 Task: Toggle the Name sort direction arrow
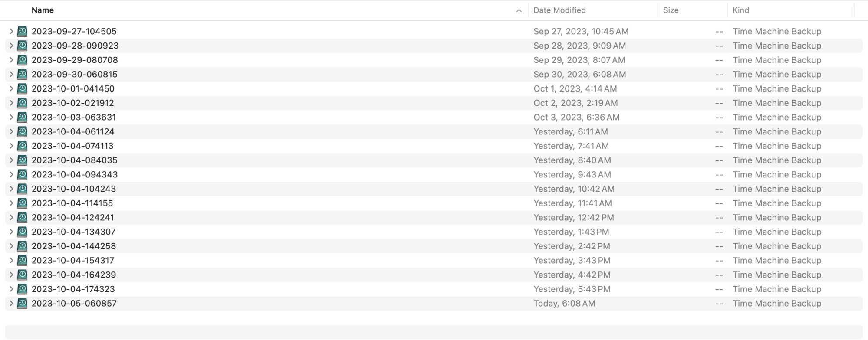point(519,10)
